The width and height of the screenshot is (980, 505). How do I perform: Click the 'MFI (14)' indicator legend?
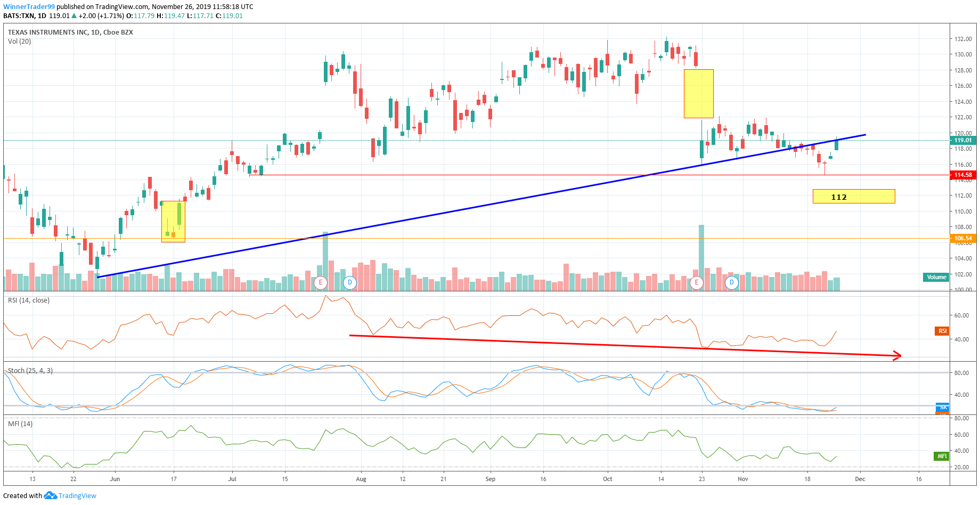20,424
